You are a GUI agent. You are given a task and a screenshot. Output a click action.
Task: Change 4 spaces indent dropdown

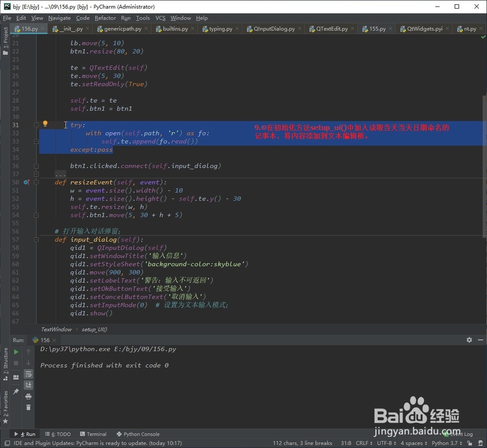(x=413, y=443)
